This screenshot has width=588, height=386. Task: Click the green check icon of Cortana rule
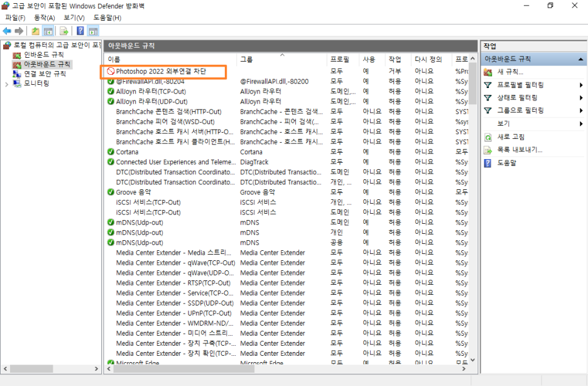pyautogui.click(x=111, y=152)
